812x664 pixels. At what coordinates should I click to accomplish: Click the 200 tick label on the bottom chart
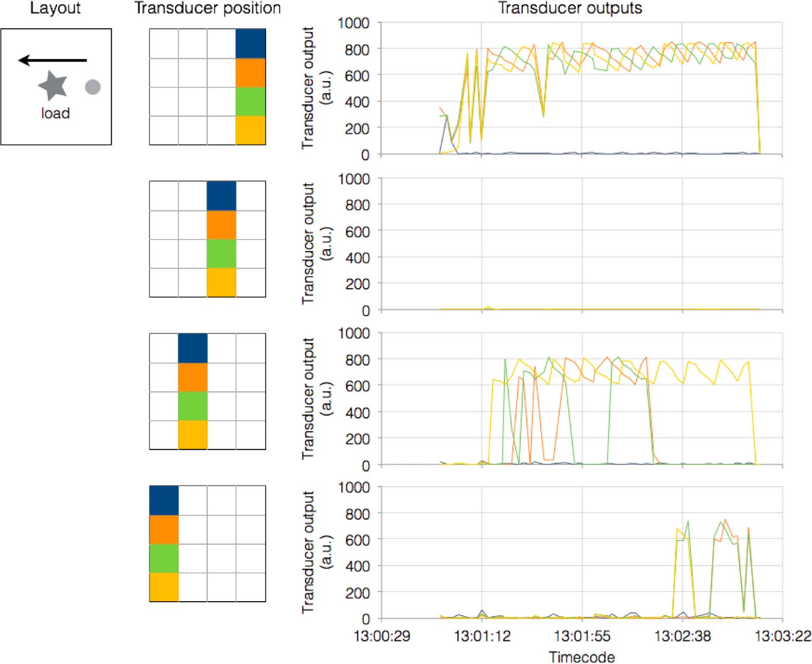(357, 593)
